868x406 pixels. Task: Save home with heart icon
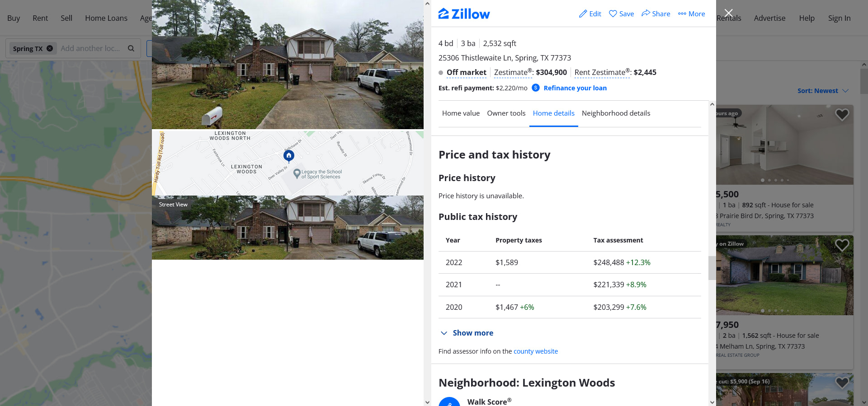point(613,14)
